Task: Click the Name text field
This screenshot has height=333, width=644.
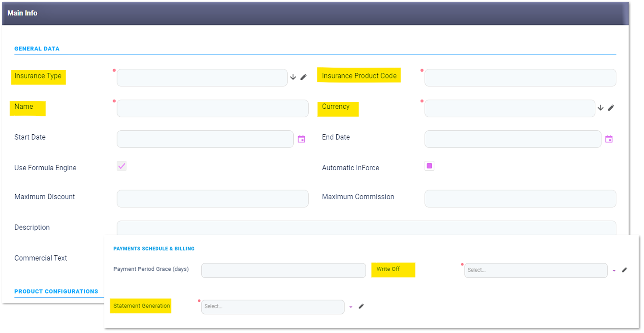Action: 212,108
